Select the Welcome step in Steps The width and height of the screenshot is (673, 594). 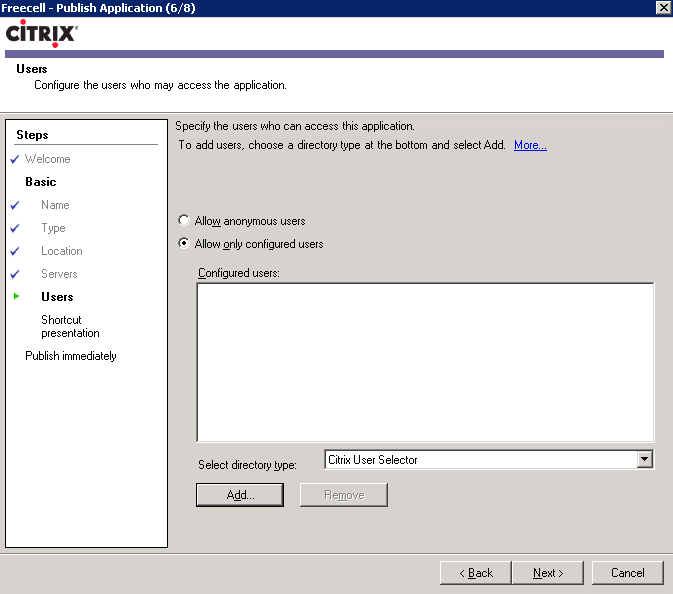pyautogui.click(x=48, y=159)
